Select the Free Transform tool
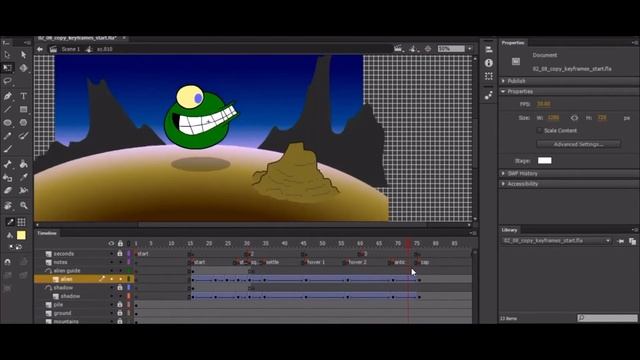This screenshot has height=360, width=640. click(7, 68)
